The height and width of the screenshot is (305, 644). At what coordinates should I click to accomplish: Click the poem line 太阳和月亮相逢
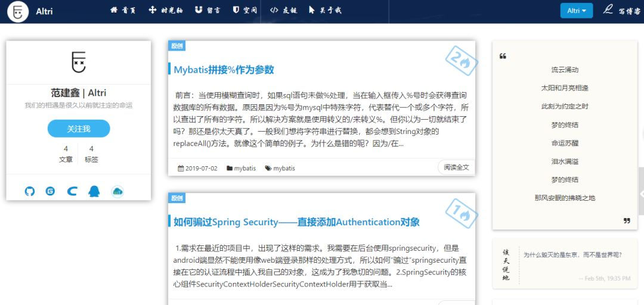point(565,88)
